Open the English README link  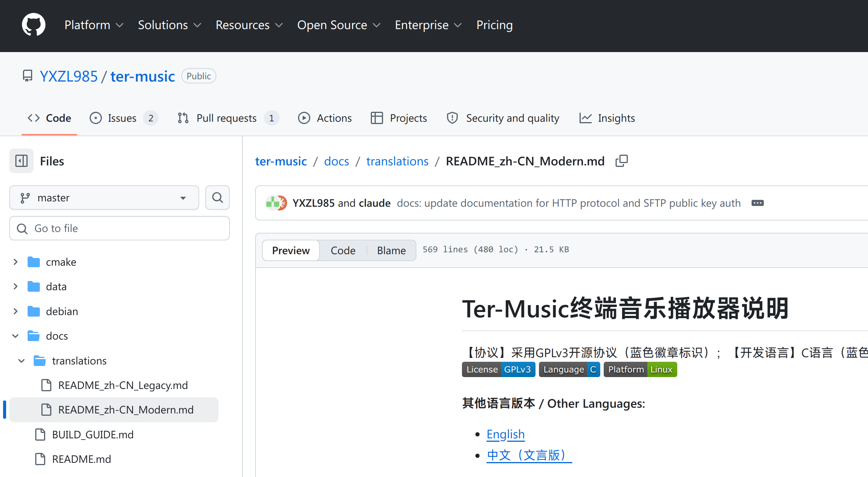pyautogui.click(x=506, y=434)
